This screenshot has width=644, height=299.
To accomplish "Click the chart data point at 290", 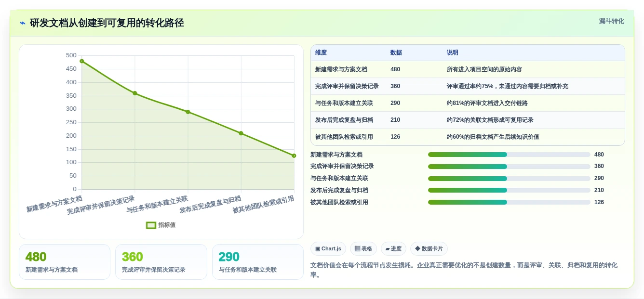I will coord(188,112).
